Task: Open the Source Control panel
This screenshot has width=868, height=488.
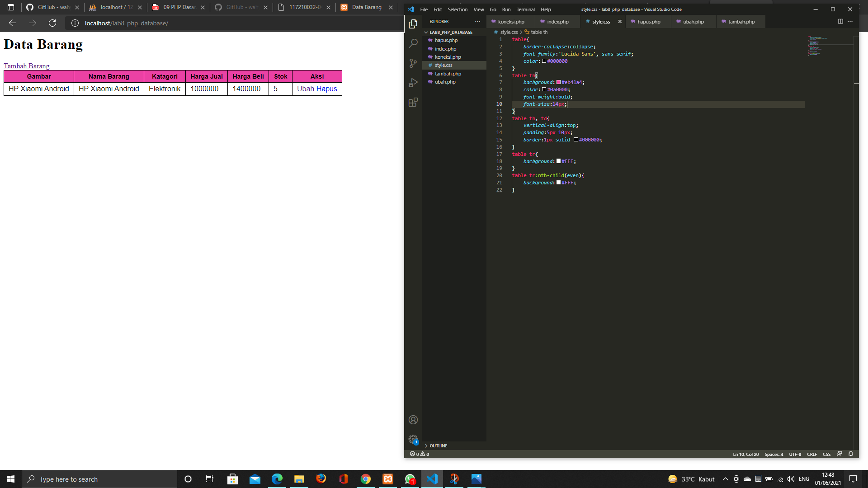Action: pos(413,63)
